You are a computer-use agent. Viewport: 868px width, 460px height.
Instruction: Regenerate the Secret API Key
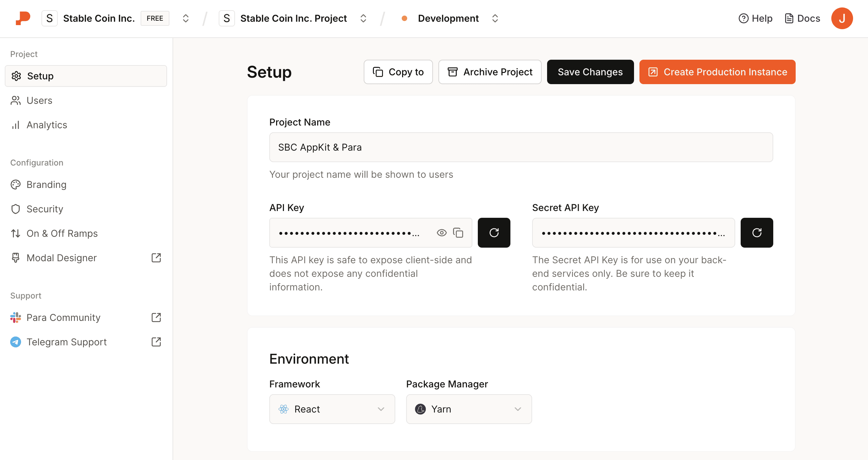(x=757, y=233)
